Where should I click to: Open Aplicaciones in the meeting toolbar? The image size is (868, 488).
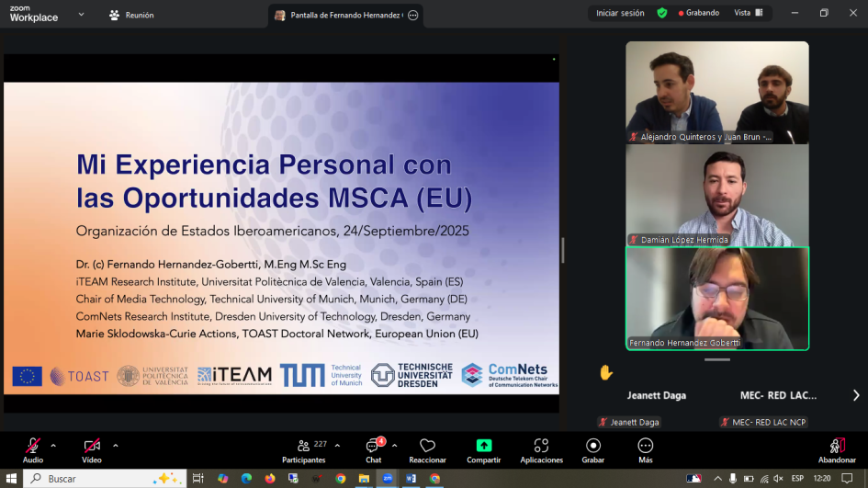coord(541,448)
